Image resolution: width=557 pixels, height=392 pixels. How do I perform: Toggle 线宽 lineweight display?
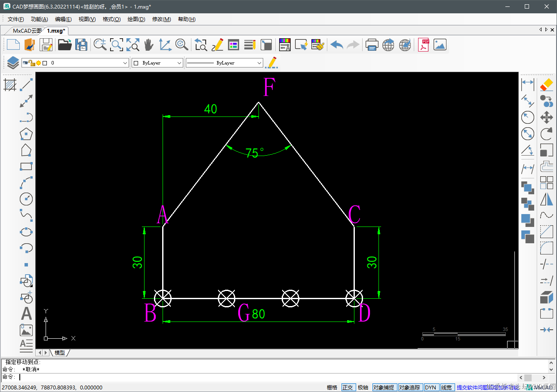pyautogui.click(x=447, y=387)
